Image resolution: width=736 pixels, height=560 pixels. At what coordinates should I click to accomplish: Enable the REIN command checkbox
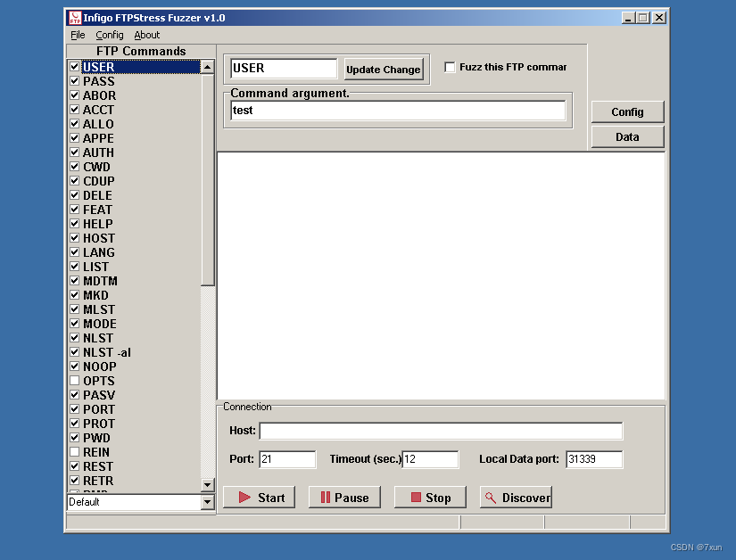pos(74,452)
